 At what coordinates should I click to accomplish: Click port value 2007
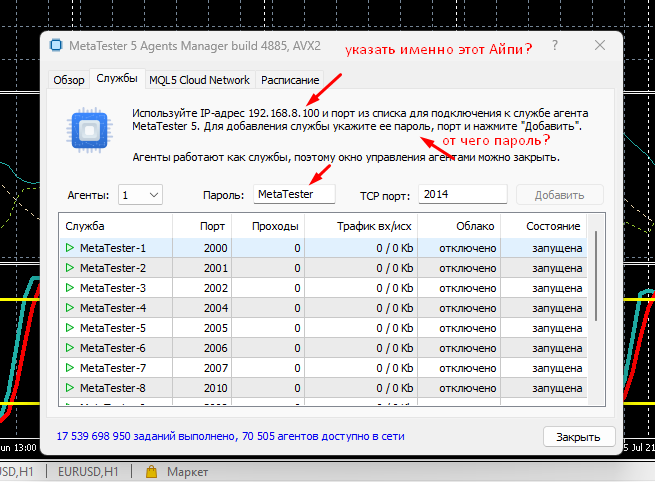point(216,368)
